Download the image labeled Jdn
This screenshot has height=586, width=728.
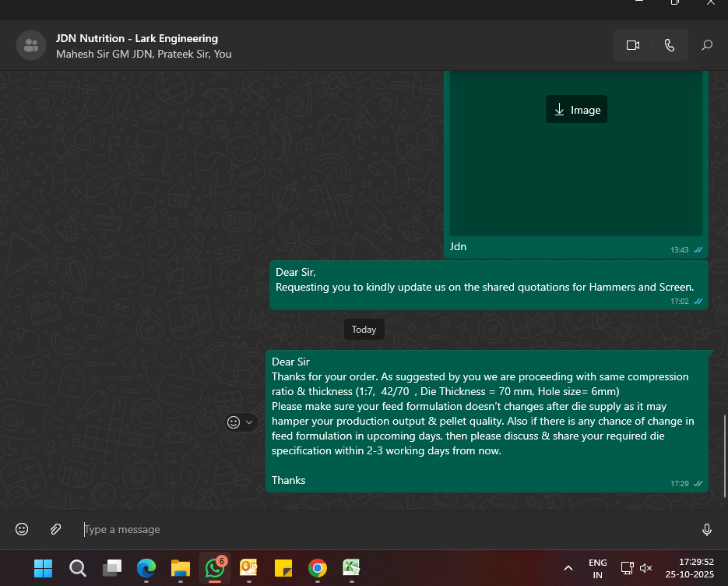576,110
